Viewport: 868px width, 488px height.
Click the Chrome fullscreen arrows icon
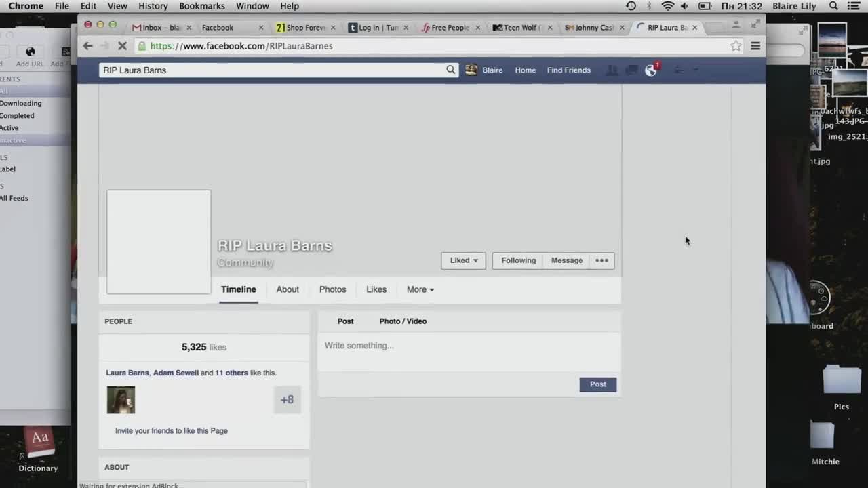pyautogui.click(x=755, y=24)
